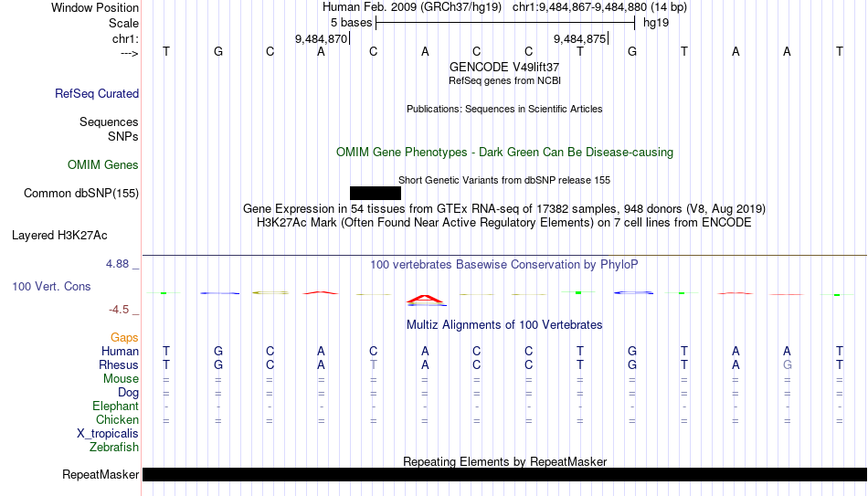
Task: Click the H3K27Ac Mark ENCODE title
Action: click(x=504, y=223)
